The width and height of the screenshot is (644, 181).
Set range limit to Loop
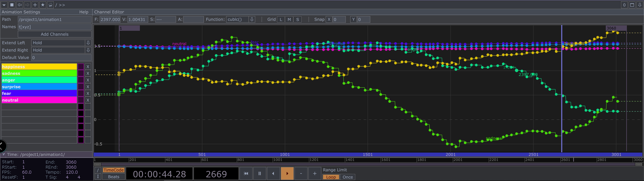(331, 177)
